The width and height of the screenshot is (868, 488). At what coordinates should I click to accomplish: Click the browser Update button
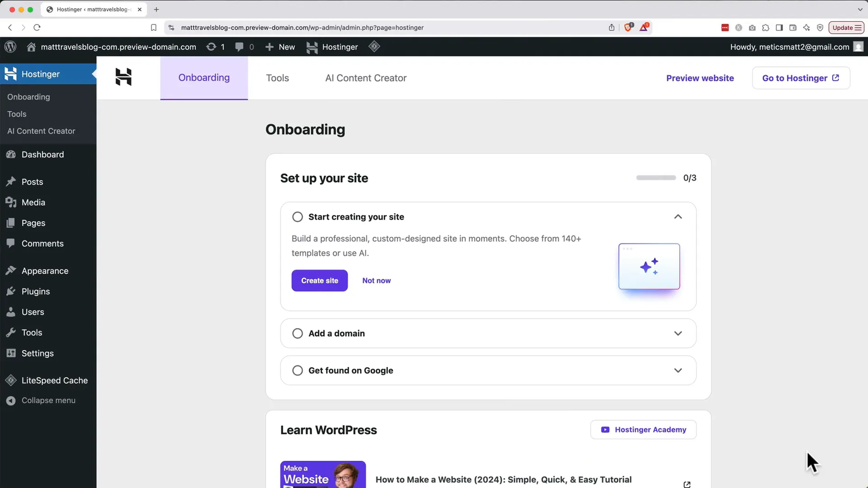tap(846, 28)
